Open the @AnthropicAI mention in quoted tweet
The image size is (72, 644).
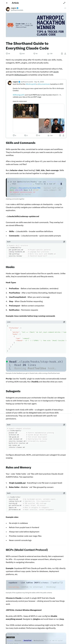click(30, 84)
